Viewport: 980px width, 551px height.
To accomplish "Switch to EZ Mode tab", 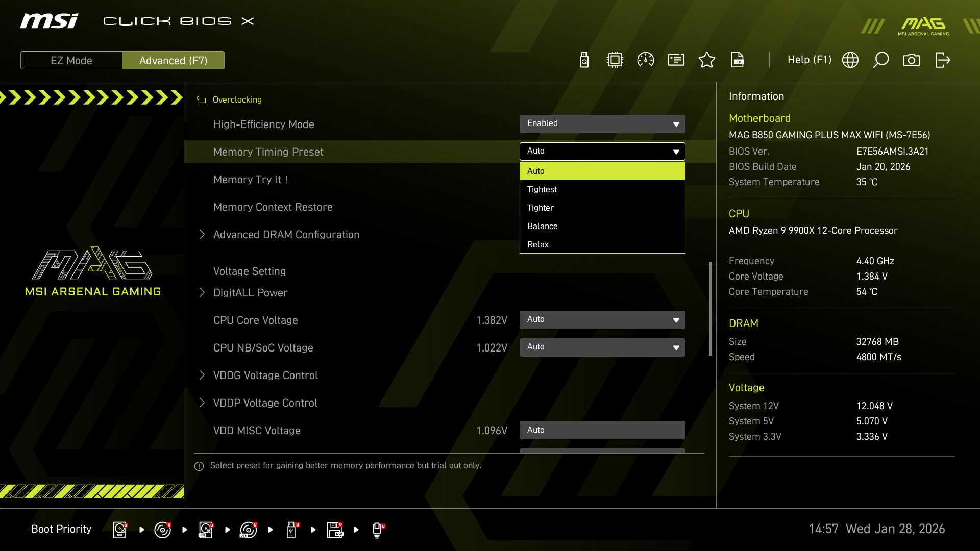I will tap(71, 60).
